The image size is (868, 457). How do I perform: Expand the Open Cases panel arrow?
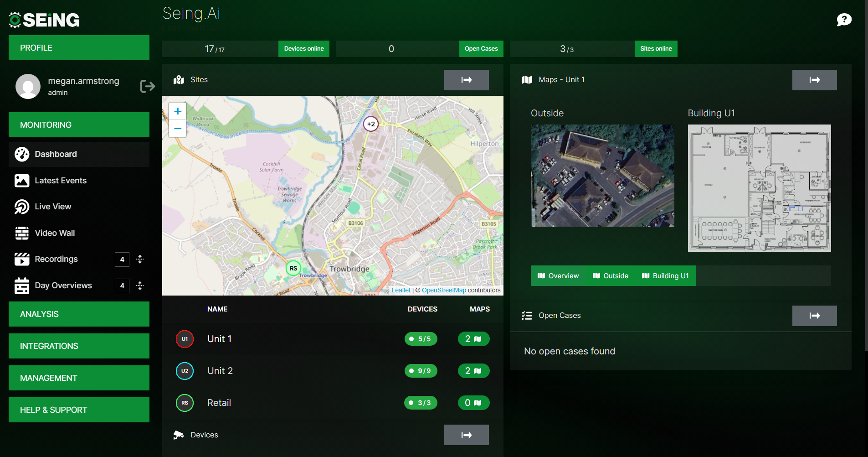814,316
